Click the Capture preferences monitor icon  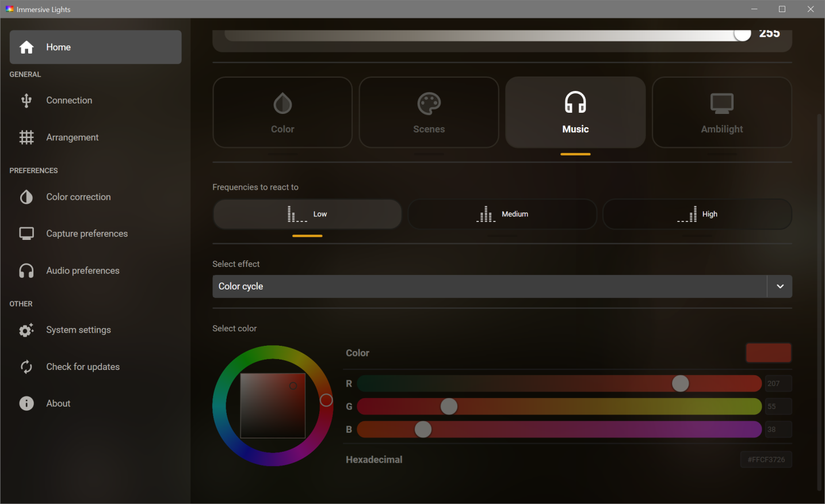tap(26, 234)
